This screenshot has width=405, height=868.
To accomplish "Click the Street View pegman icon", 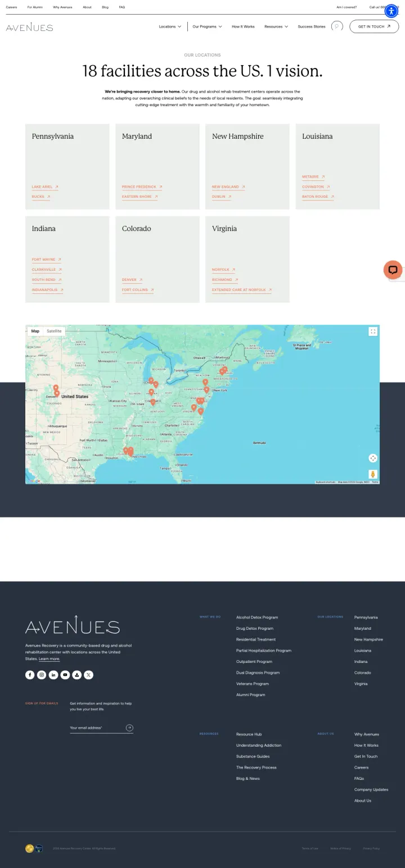I will [x=373, y=474].
